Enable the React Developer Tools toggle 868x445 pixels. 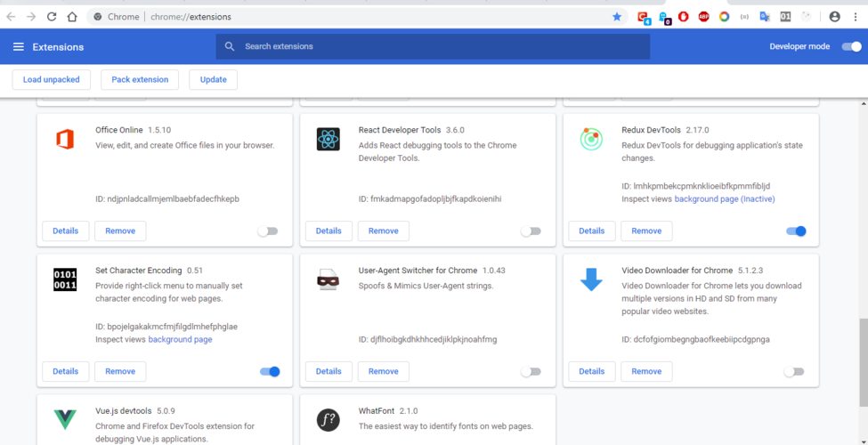531,231
